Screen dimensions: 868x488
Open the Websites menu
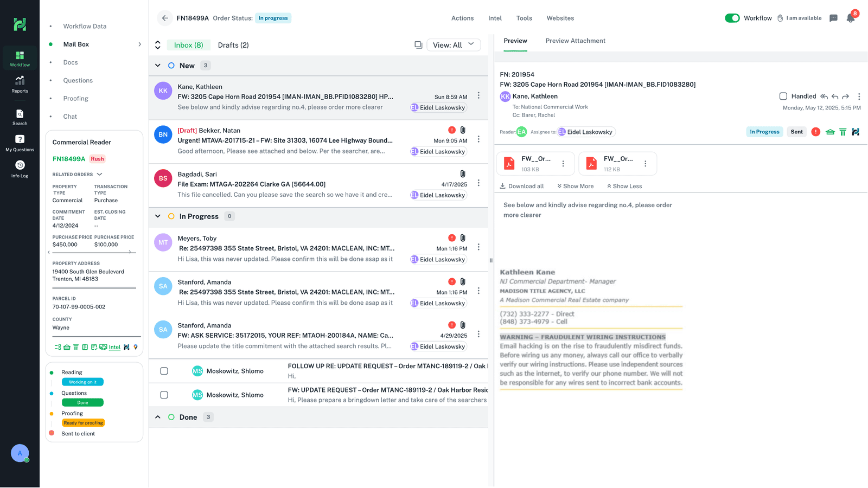560,18
